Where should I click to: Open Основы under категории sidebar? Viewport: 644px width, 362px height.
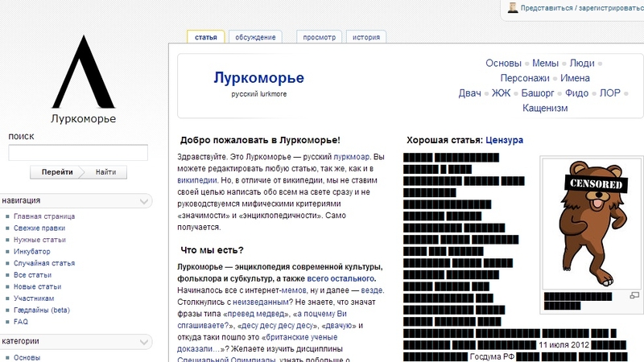27,357
